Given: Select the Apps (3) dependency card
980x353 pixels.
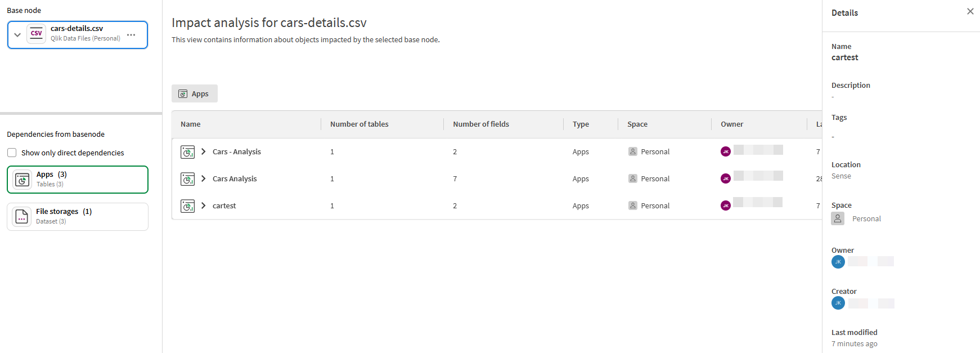Looking at the screenshot, I should (78, 180).
